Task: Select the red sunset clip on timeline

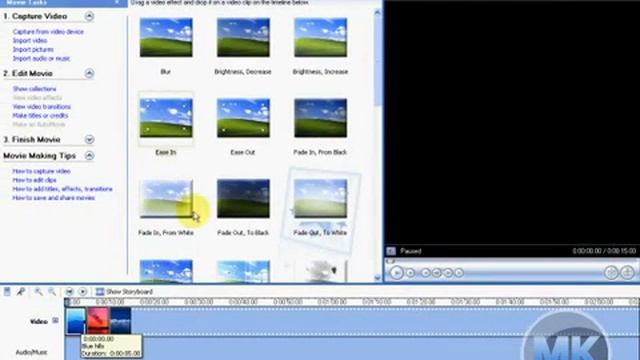Action: 98,321
